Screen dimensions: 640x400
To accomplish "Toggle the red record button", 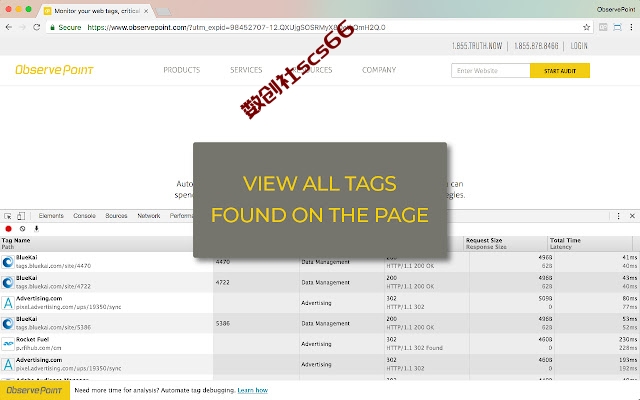I will click(8, 229).
